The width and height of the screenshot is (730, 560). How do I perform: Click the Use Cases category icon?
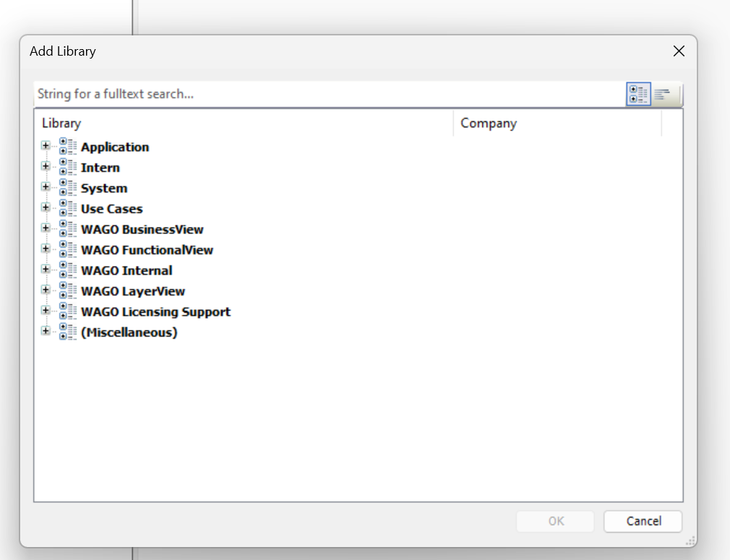coord(67,208)
